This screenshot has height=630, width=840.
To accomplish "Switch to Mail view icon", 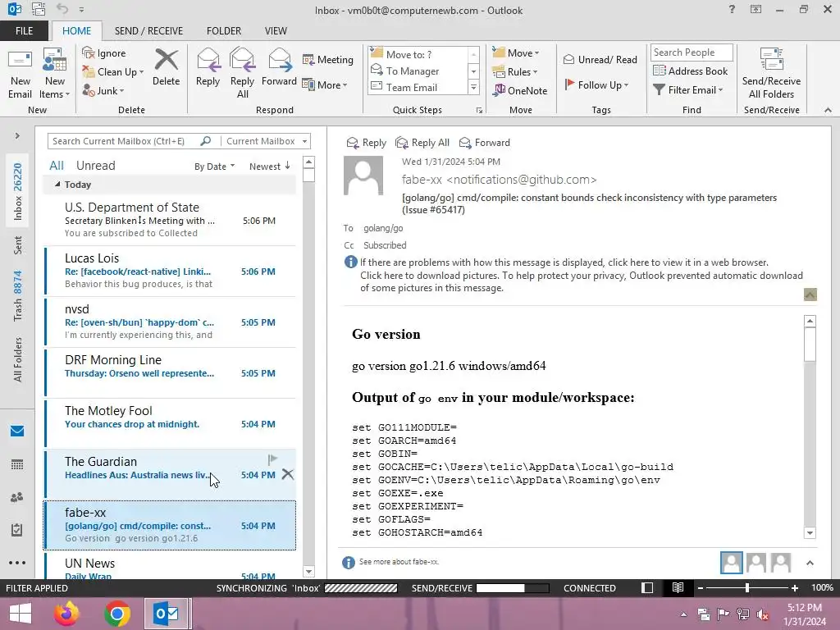I will click(17, 431).
